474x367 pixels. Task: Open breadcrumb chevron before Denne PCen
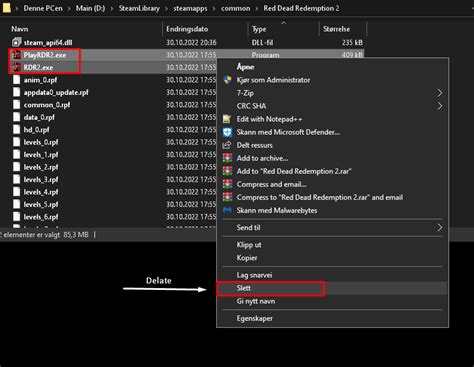pyautogui.click(x=17, y=8)
